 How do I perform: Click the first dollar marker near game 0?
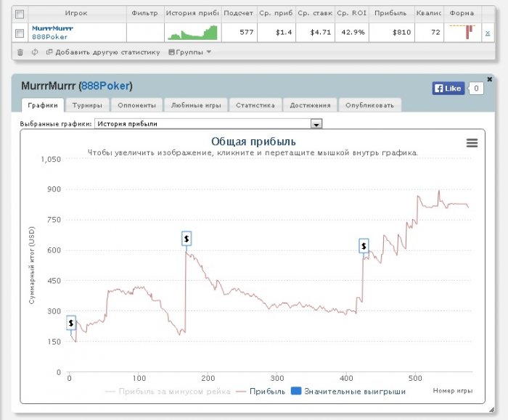[71, 323]
